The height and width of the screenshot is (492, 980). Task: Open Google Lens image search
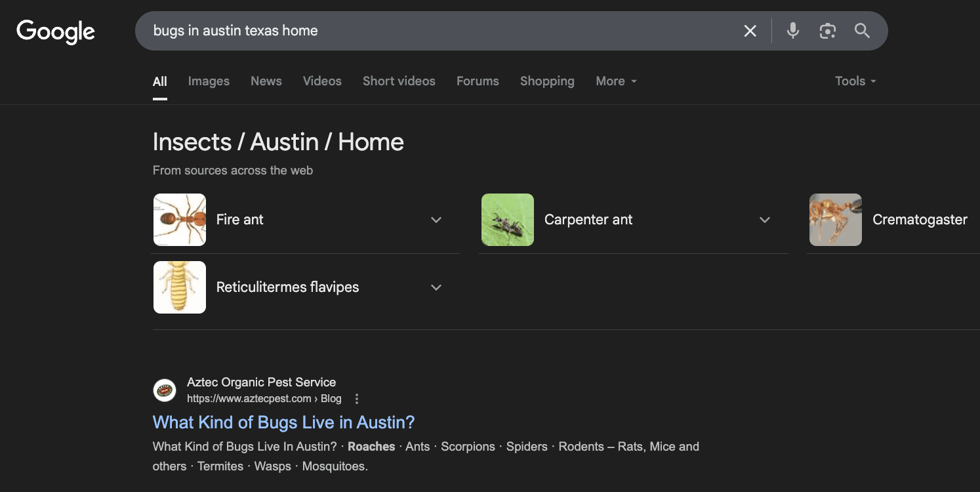point(827,31)
